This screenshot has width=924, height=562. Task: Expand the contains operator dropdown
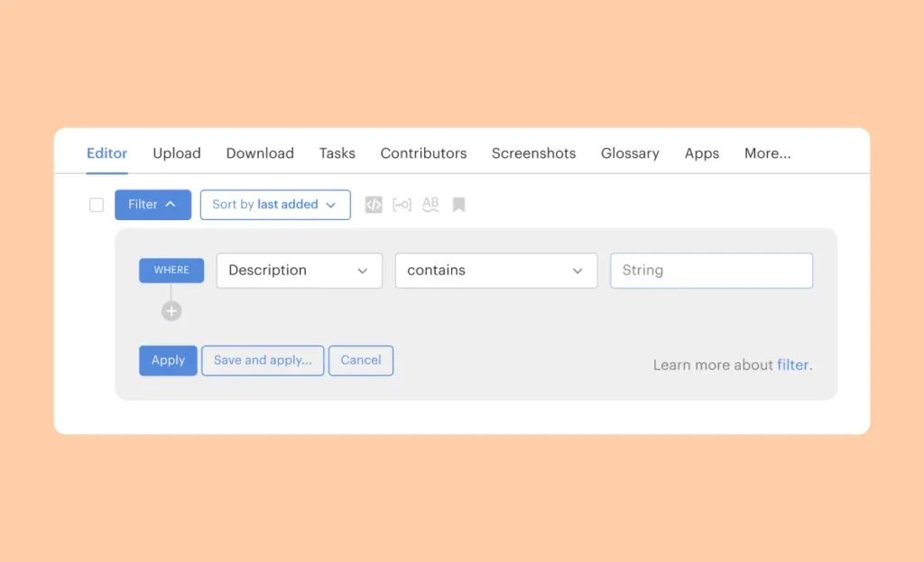click(495, 271)
